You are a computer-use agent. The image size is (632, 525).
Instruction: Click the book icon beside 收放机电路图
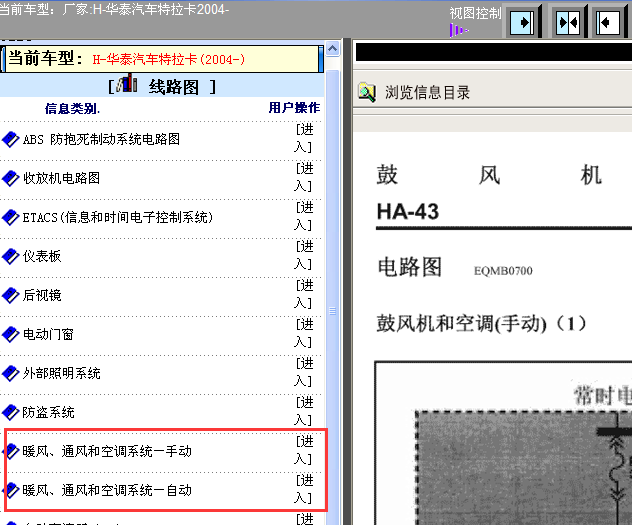11,179
